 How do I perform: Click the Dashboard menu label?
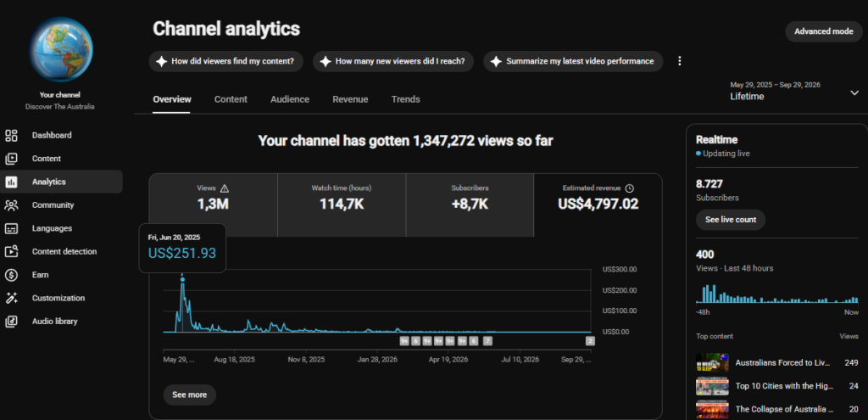coord(52,135)
